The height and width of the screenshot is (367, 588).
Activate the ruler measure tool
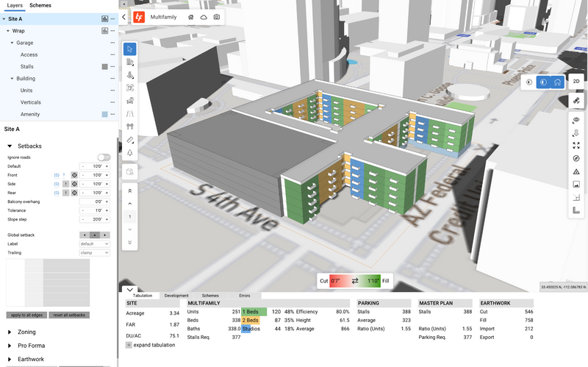pos(130,140)
